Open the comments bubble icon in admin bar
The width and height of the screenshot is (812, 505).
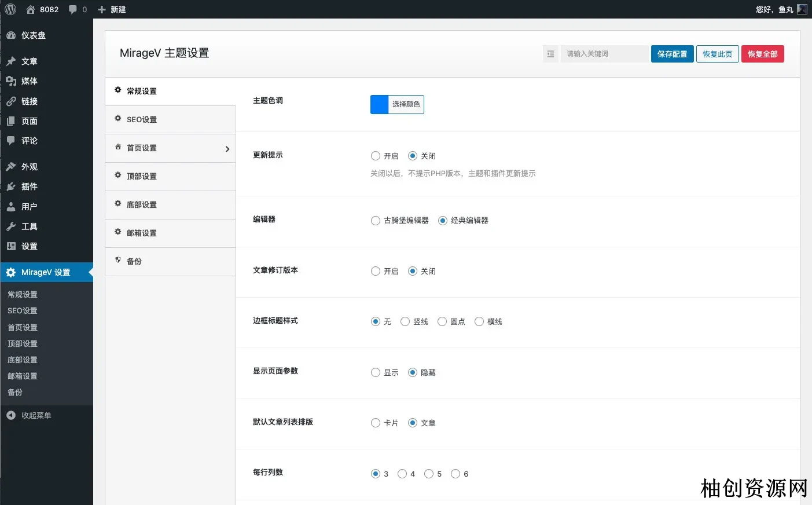point(73,9)
